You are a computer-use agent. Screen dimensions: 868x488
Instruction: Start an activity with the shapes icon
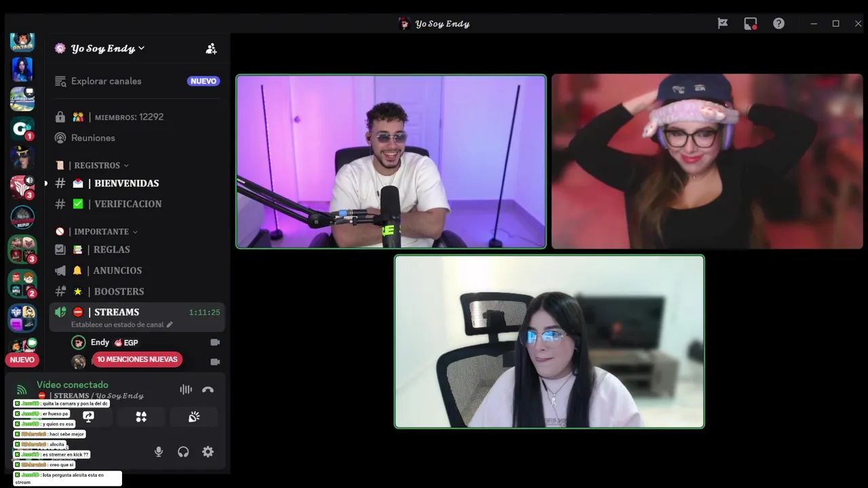coord(141,417)
